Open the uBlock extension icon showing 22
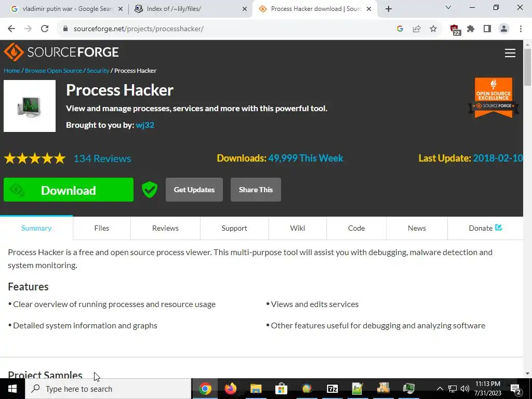532x399 pixels. (x=455, y=30)
